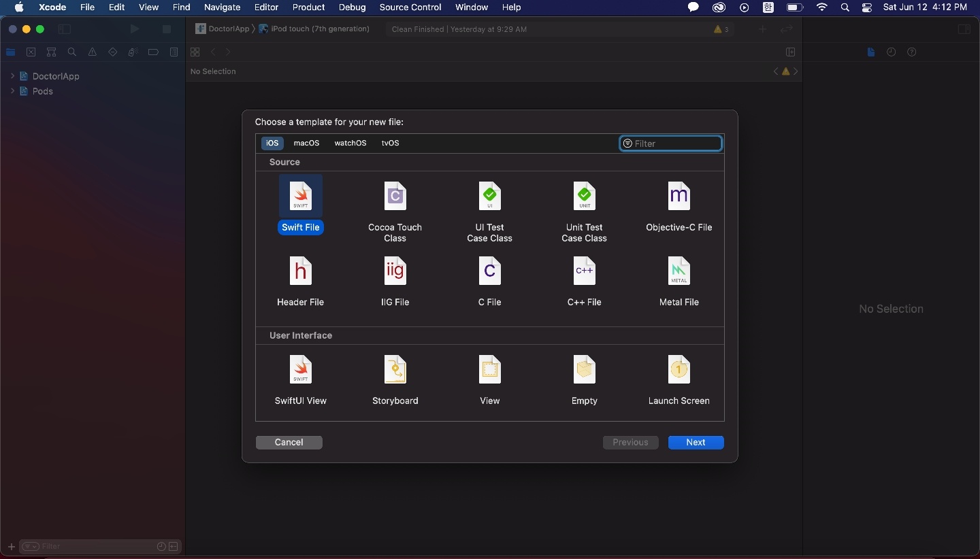The image size is (980, 559).
Task: Select the Storyboard template
Action: [395, 380]
